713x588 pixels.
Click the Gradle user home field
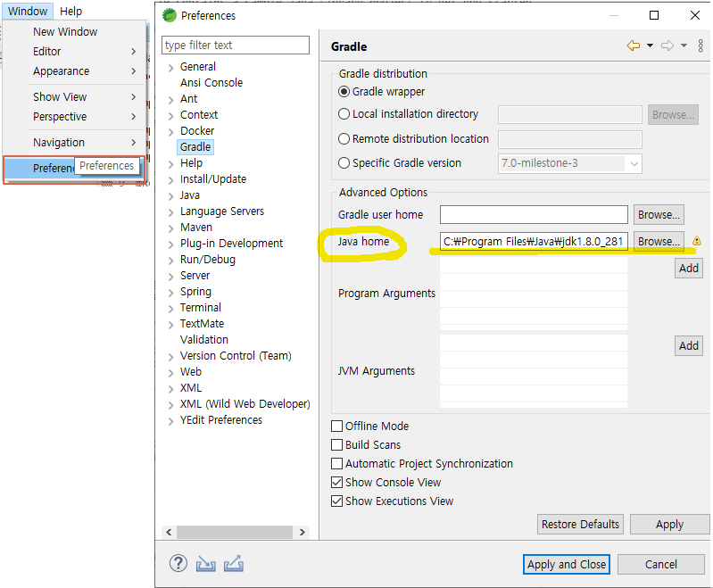tap(534, 215)
